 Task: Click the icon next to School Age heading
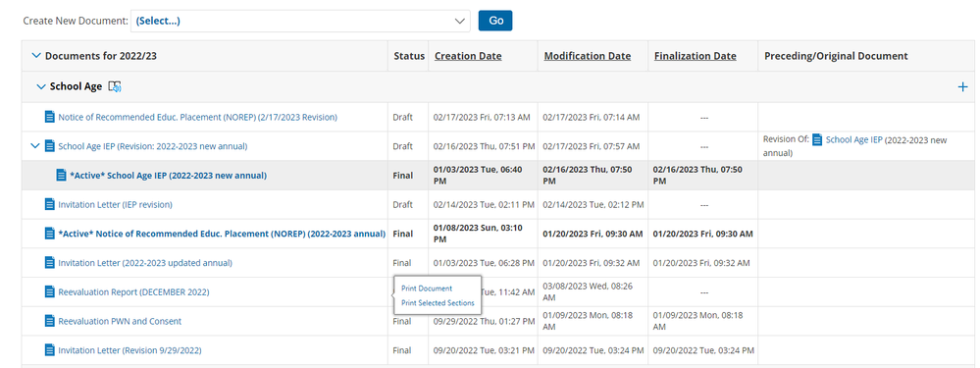115,86
